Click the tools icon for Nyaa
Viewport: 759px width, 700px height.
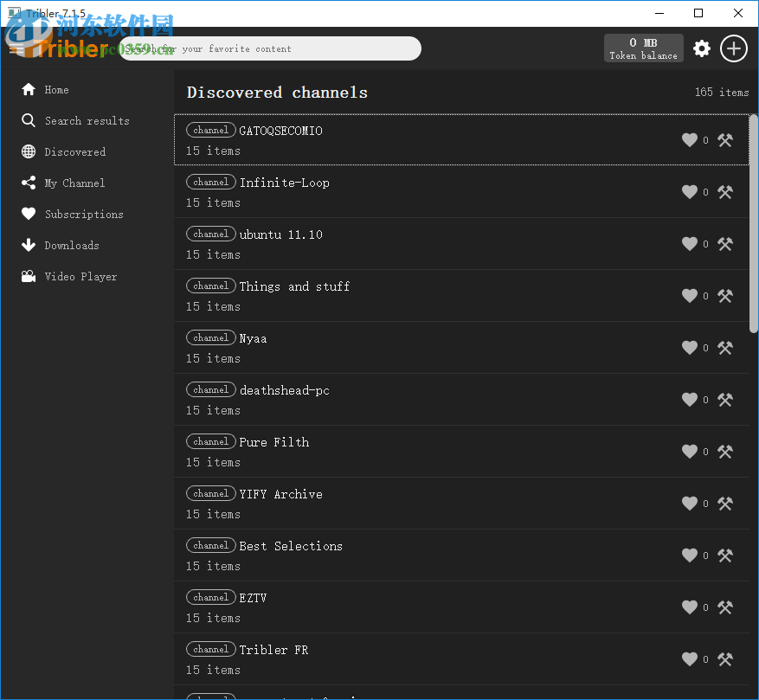(x=725, y=348)
